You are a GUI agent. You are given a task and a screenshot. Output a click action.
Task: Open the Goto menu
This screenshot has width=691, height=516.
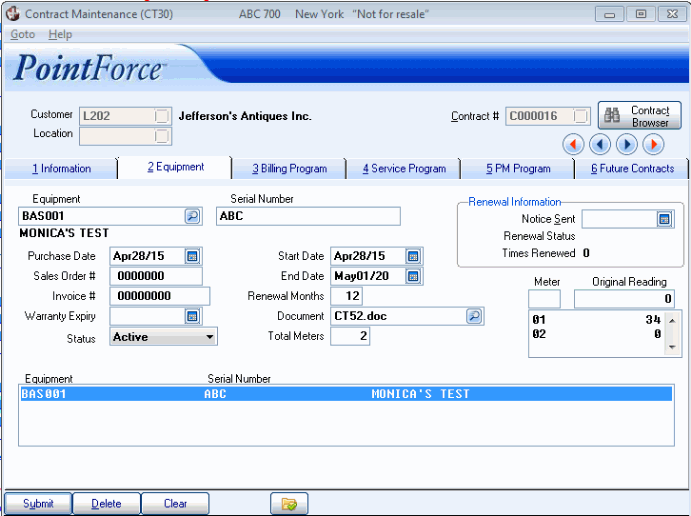pyautogui.click(x=22, y=34)
